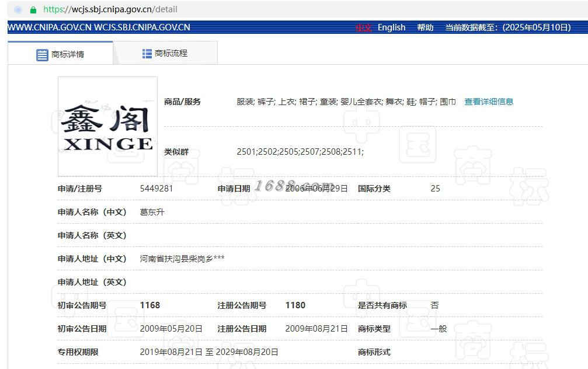Click the 鑫阁 XINGE trademark image
The height and width of the screenshot is (369, 588).
107,126
